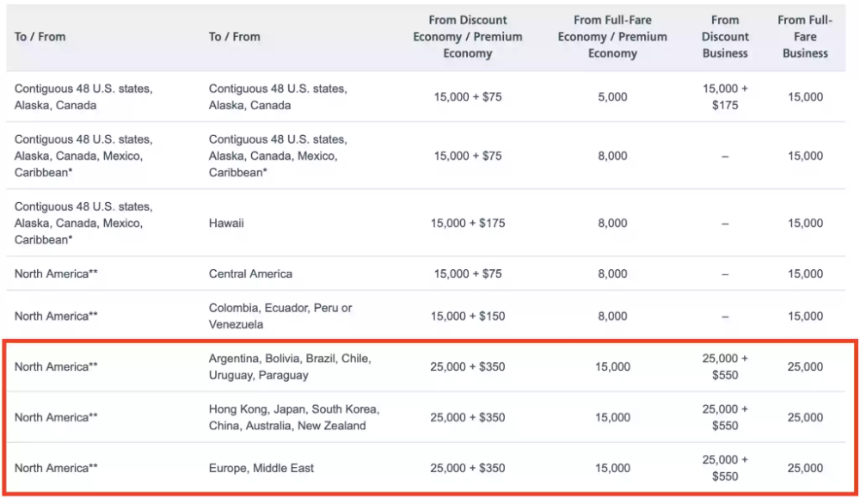This screenshot has height=504, width=860.
Task: Click the 'From Discount Business' column header
Action: click(x=724, y=37)
